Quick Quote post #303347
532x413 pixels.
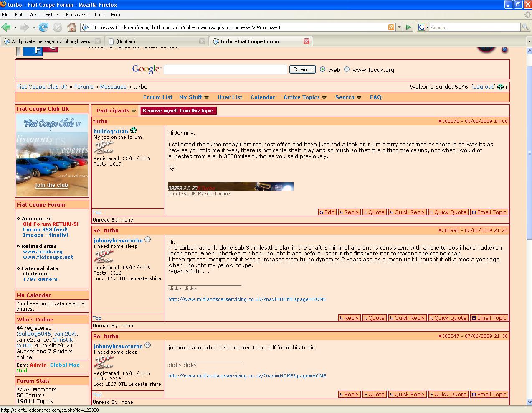(x=448, y=394)
